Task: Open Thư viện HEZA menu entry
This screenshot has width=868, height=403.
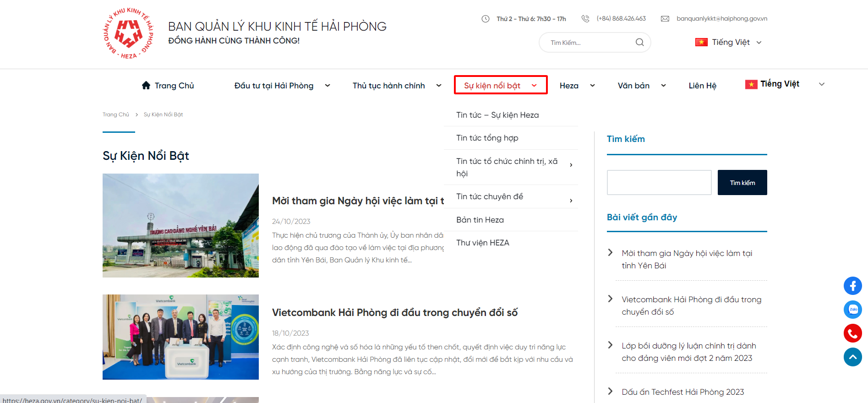Action: (482, 243)
